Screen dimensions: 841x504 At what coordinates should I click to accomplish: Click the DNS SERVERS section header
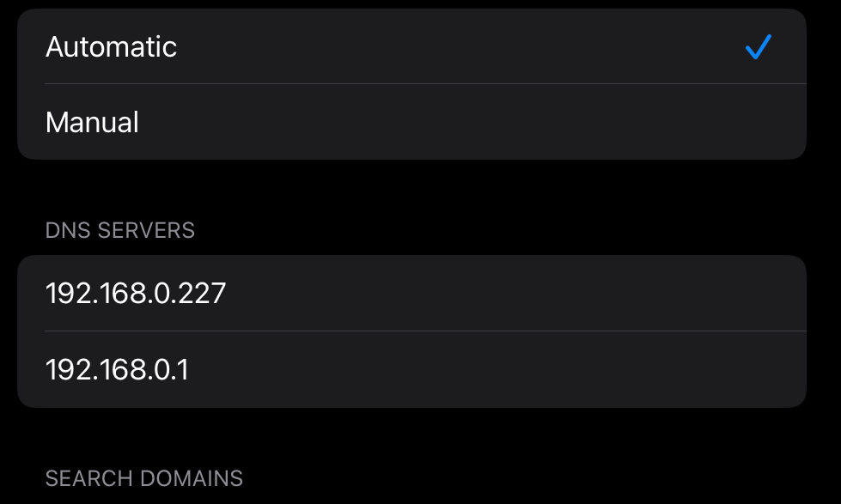[120, 231]
